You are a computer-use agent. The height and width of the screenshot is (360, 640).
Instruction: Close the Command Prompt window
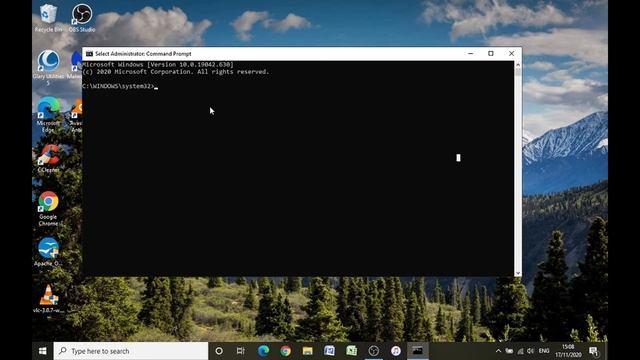(511, 53)
